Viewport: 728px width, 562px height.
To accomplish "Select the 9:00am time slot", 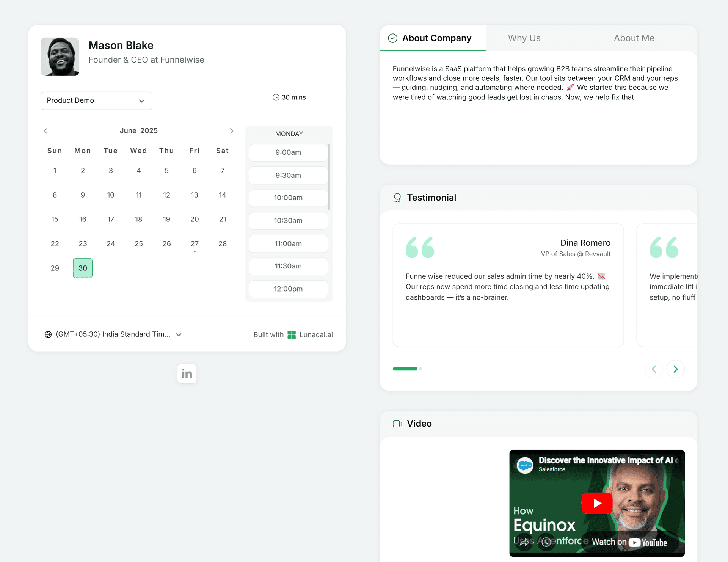I will pos(289,152).
